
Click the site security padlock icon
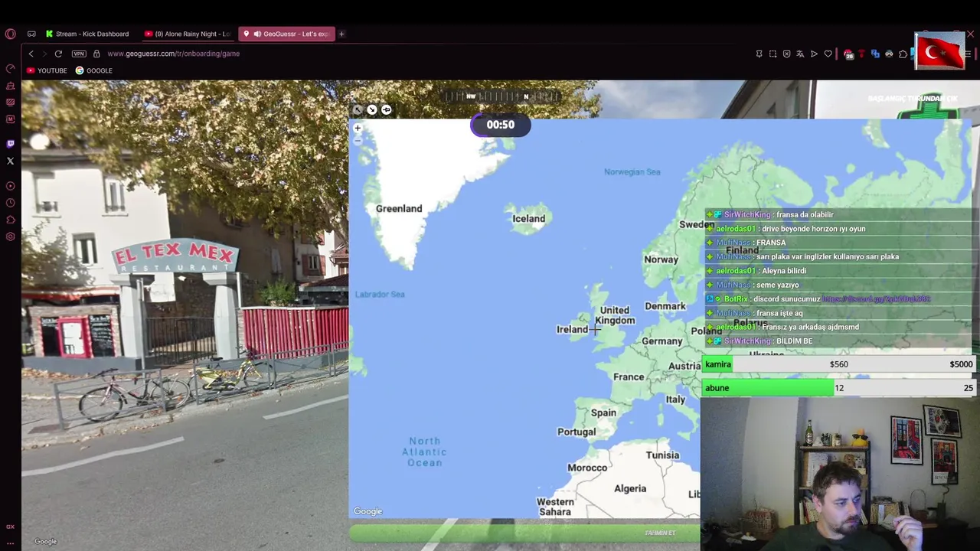tap(96, 54)
